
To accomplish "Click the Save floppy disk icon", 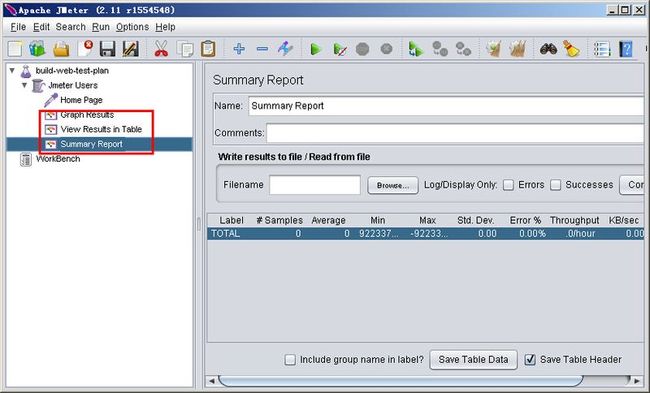I will coord(107,49).
